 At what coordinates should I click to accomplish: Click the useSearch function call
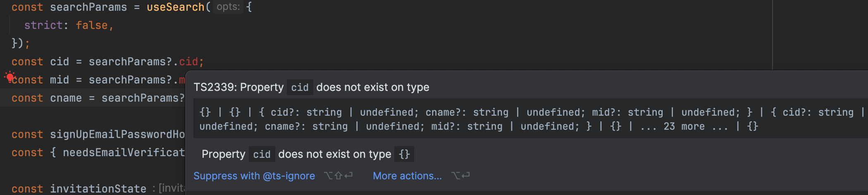coord(175,7)
